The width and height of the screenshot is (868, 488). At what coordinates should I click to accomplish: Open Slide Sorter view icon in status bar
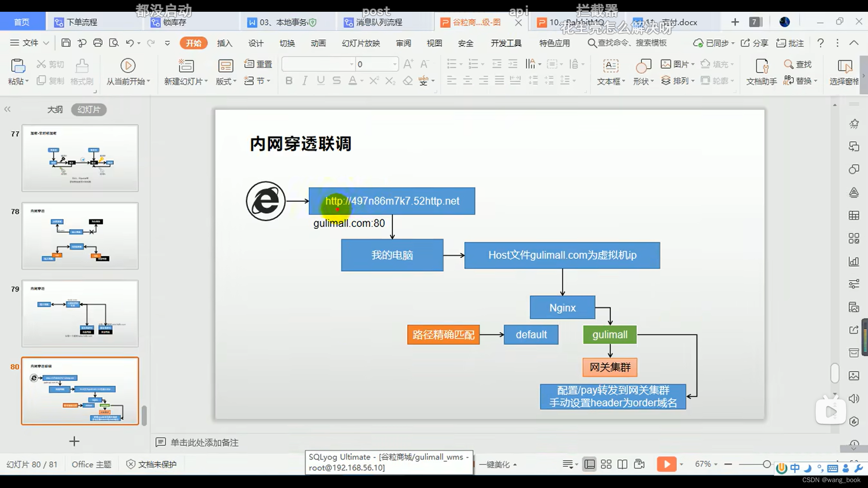click(606, 464)
